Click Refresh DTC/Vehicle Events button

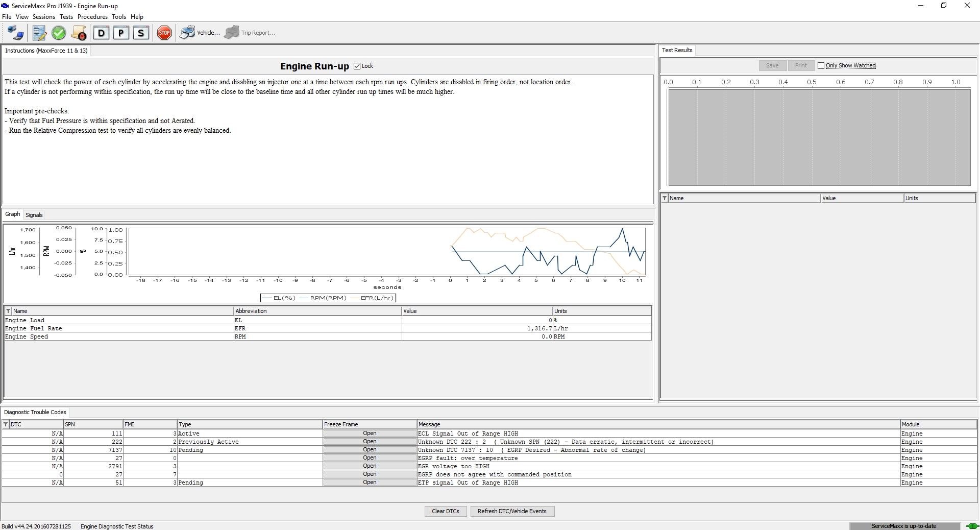(512, 511)
